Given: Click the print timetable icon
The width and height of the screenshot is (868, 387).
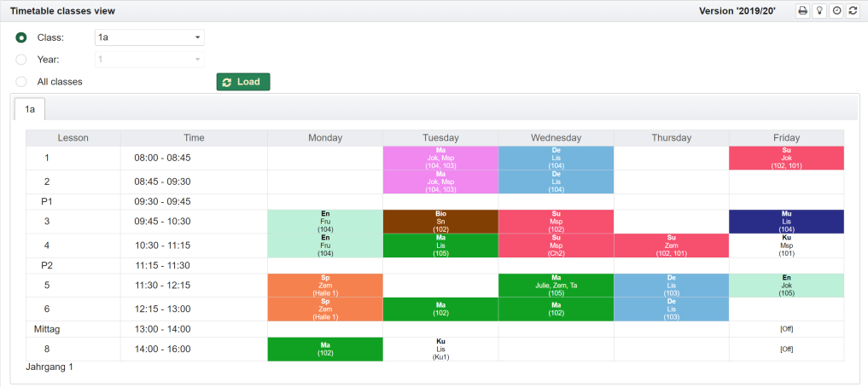Looking at the screenshot, I should pos(802,11).
